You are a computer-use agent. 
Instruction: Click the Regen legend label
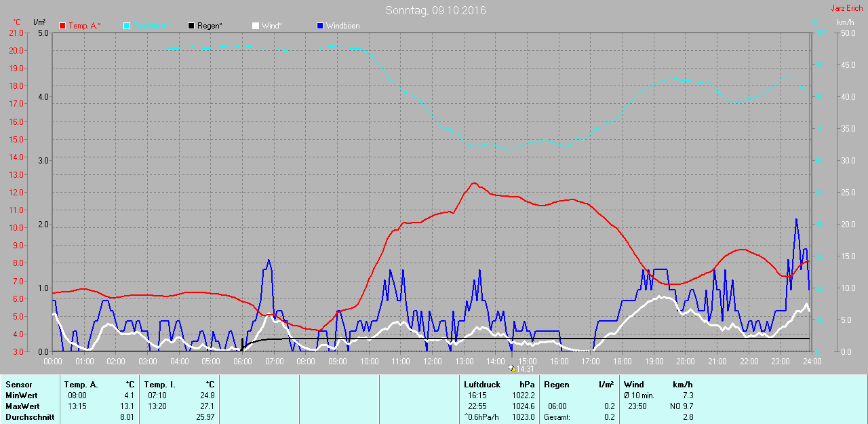[210, 26]
